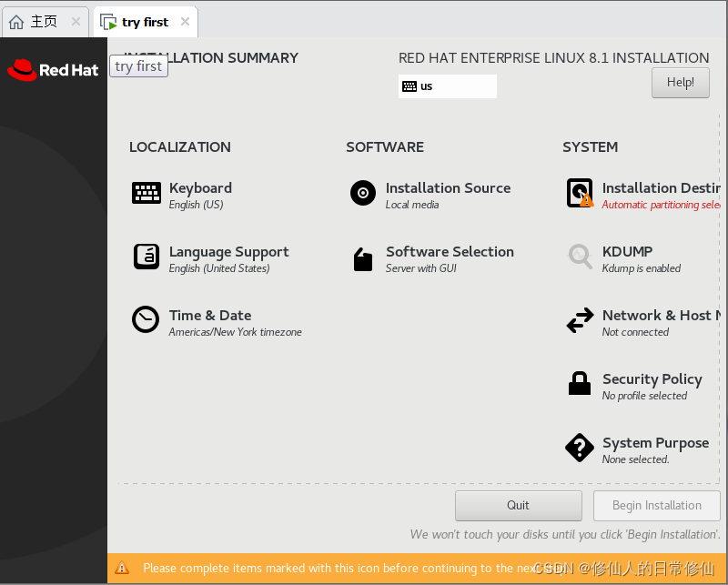Click the 'Please complete items' warning message
Viewport: 728px width, 585px height.
354,568
